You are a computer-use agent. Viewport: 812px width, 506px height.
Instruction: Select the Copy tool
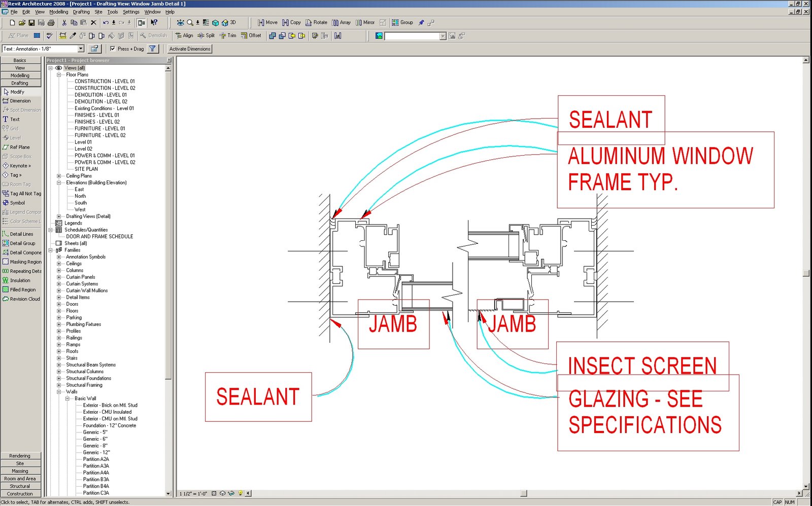tap(292, 23)
